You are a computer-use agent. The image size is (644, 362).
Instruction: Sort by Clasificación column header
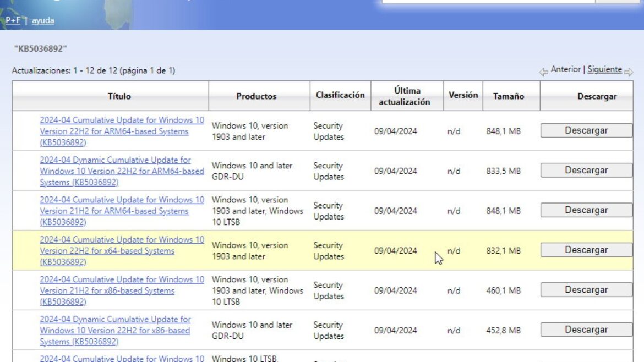pyautogui.click(x=340, y=95)
